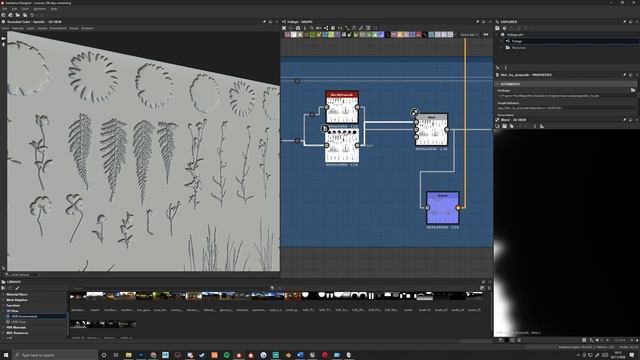This screenshot has width=640, height=360.
Task: Open the Windows menu
Action: 40,9
